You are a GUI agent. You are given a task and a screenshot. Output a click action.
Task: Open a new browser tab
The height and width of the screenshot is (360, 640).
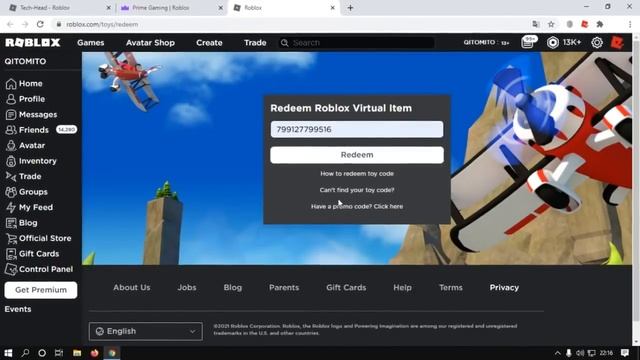click(x=350, y=8)
